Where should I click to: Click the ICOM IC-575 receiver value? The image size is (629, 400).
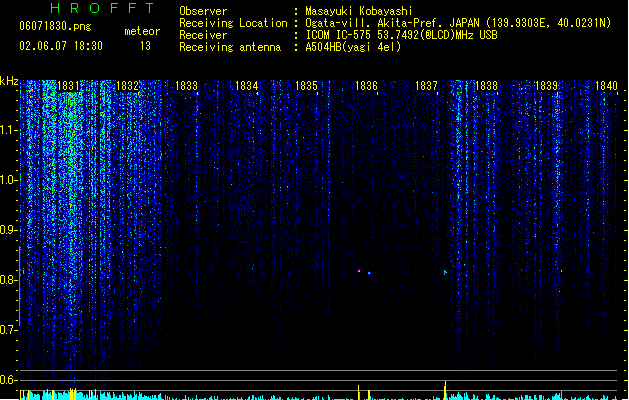(x=401, y=35)
